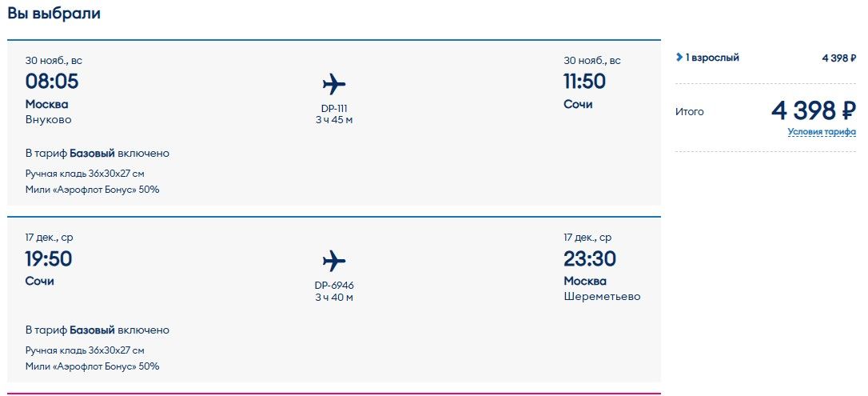The width and height of the screenshot is (868, 396).
Task: Click Базовый tariff text in the Moscow–Sochi flight
Action: (92, 153)
